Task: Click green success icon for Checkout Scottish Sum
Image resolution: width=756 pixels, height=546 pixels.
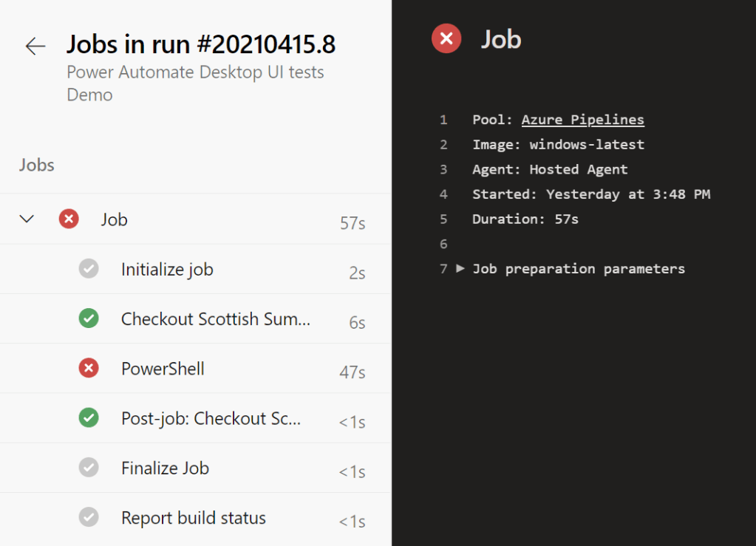Action: point(89,318)
